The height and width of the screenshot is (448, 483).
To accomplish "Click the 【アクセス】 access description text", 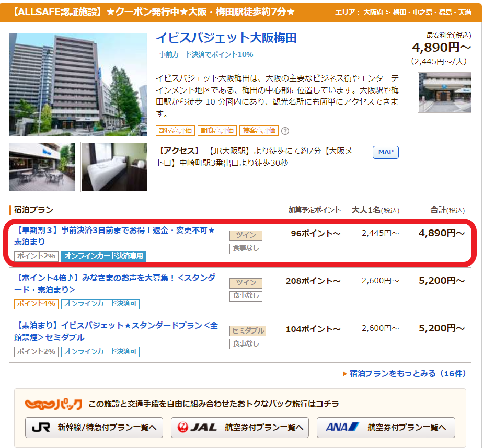I will pyautogui.click(x=254, y=157).
